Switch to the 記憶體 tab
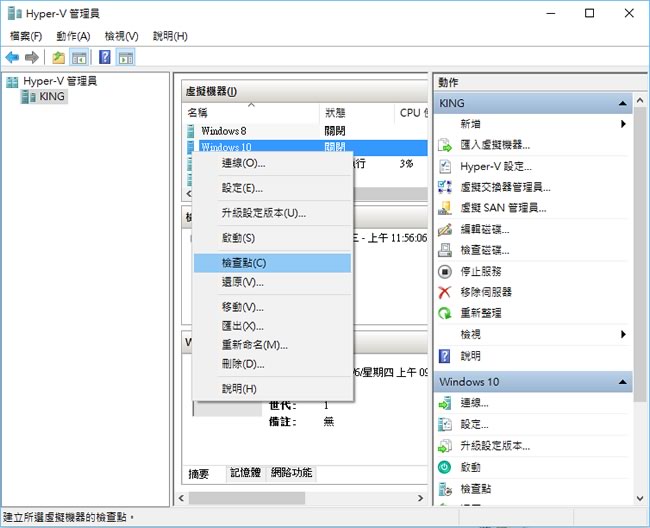This screenshot has width=650, height=528. 245,472
